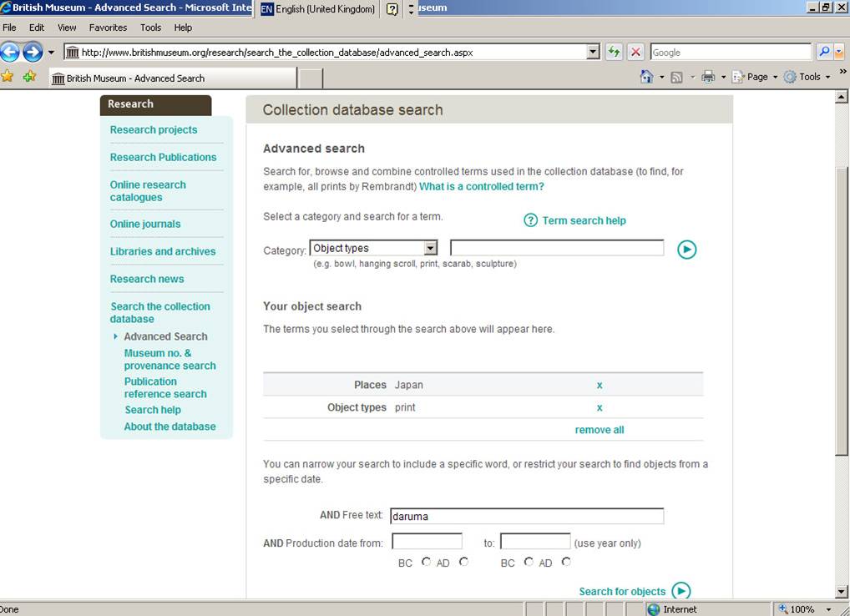Select AD for the production date to

[566, 562]
